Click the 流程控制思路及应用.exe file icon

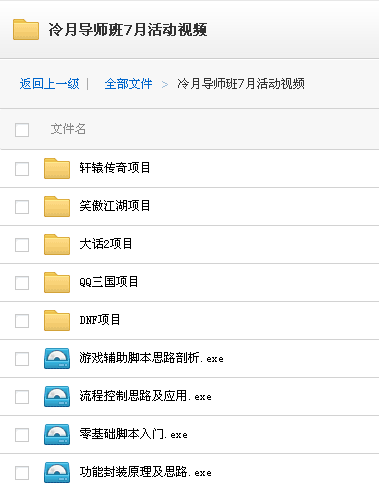(x=57, y=396)
